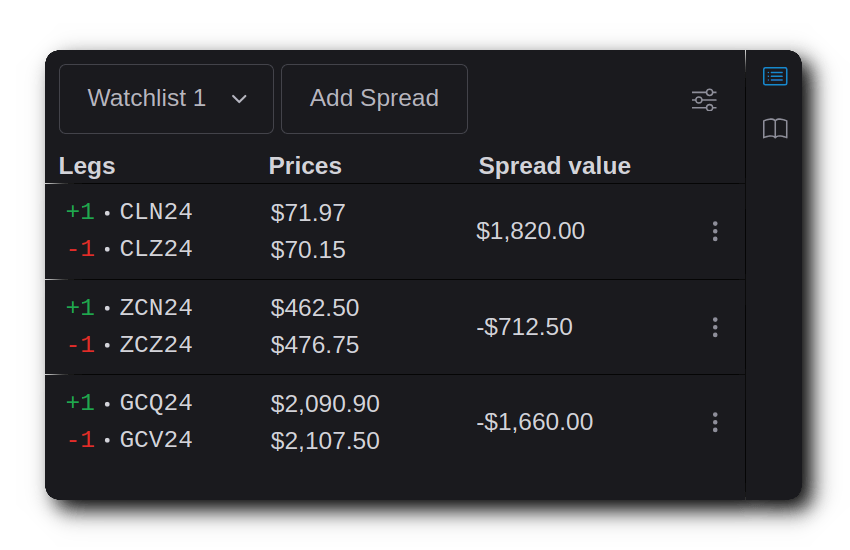Click the Add Spread button

374,99
